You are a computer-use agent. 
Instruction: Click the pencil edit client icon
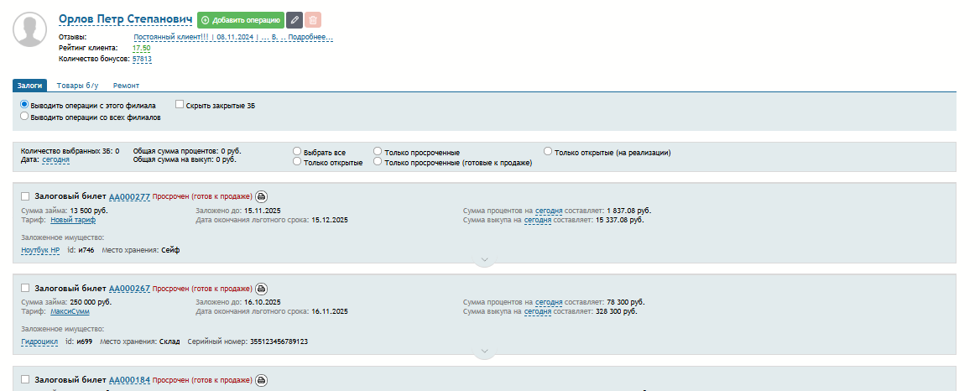[295, 20]
